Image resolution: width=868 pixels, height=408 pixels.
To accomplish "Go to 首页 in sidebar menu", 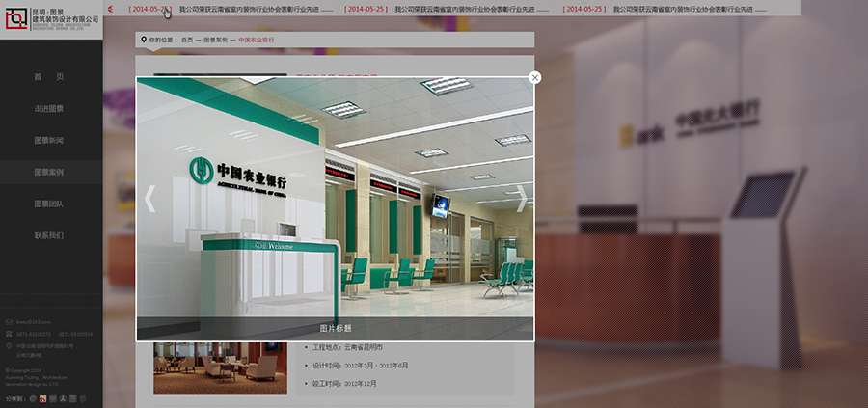I will tap(49, 77).
